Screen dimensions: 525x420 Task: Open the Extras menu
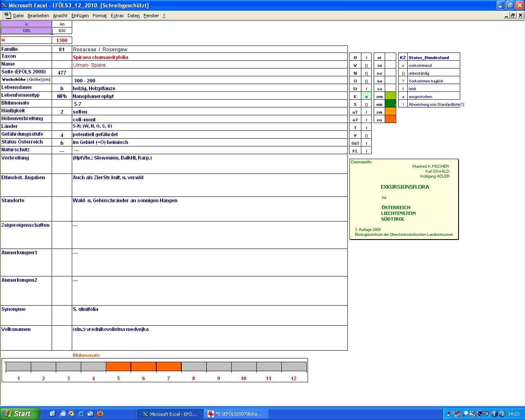117,16
